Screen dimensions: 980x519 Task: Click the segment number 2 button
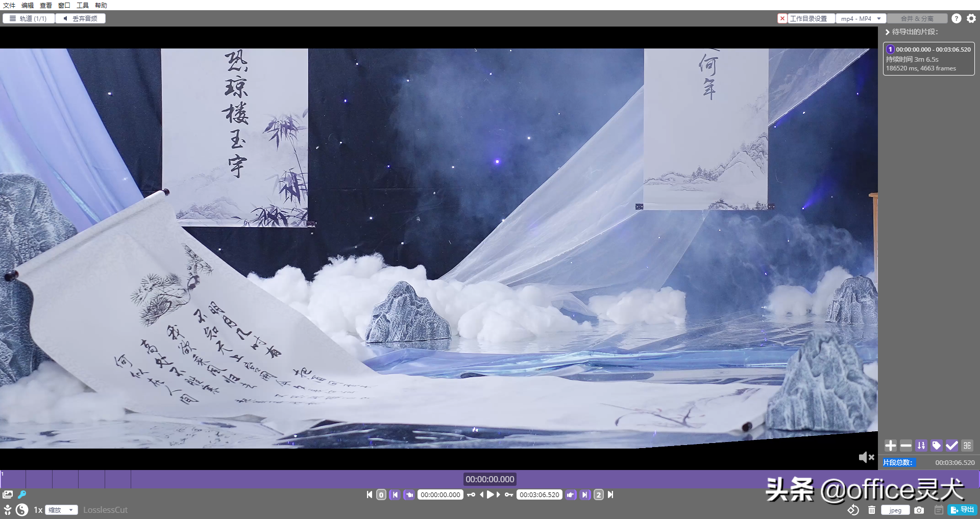[599, 495]
